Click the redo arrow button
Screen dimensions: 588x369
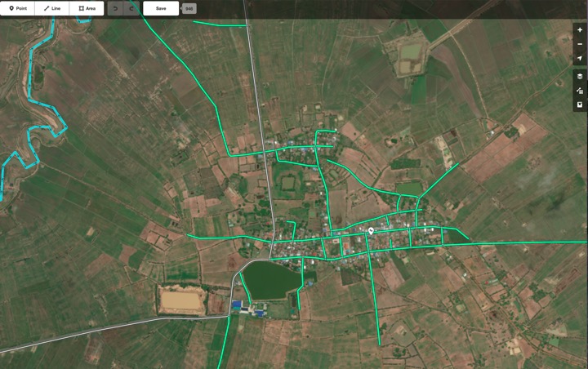[x=131, y=8]
